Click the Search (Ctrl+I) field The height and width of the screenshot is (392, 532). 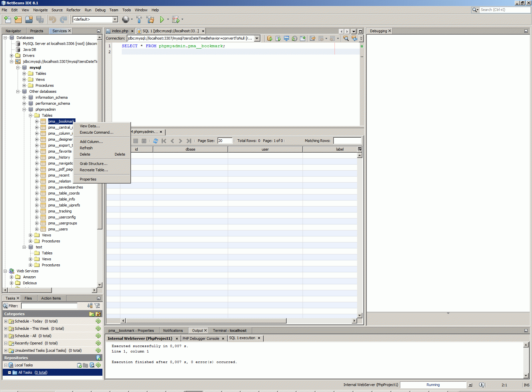(505, 10)
